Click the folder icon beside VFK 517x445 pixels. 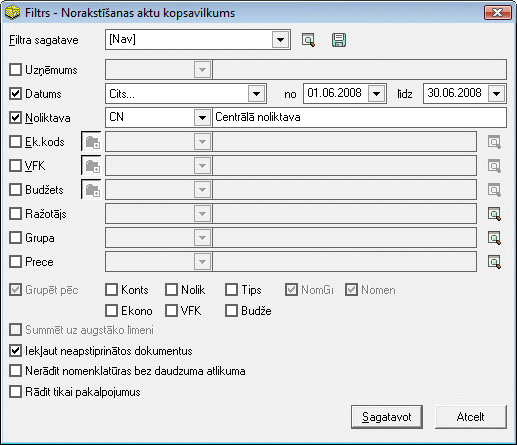coord(91,166)
